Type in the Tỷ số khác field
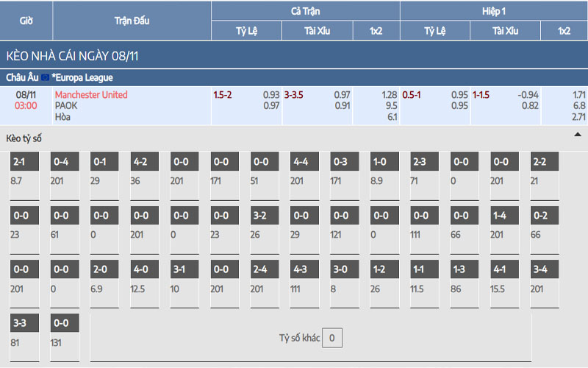This screenshot has width=588, height=368. 331,339
